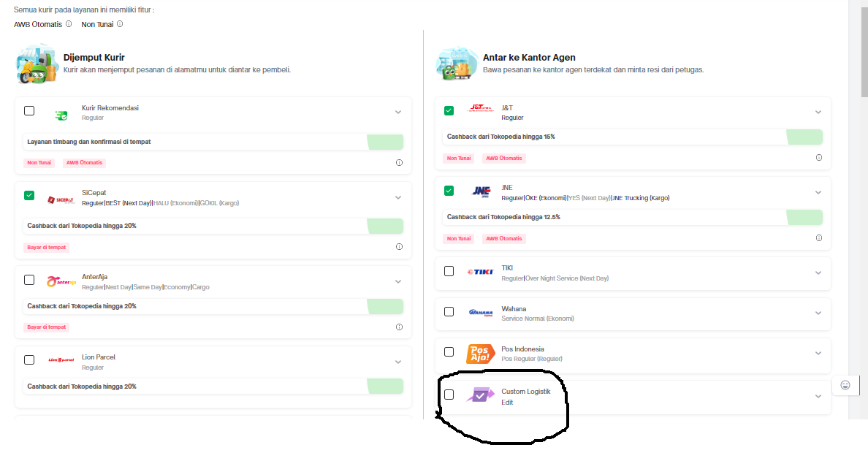Image resolution: width=868 pixels, height=453 pixels.
Task: Click Bayar di tempat tag in SiCepat card
Action: [47, 248]
